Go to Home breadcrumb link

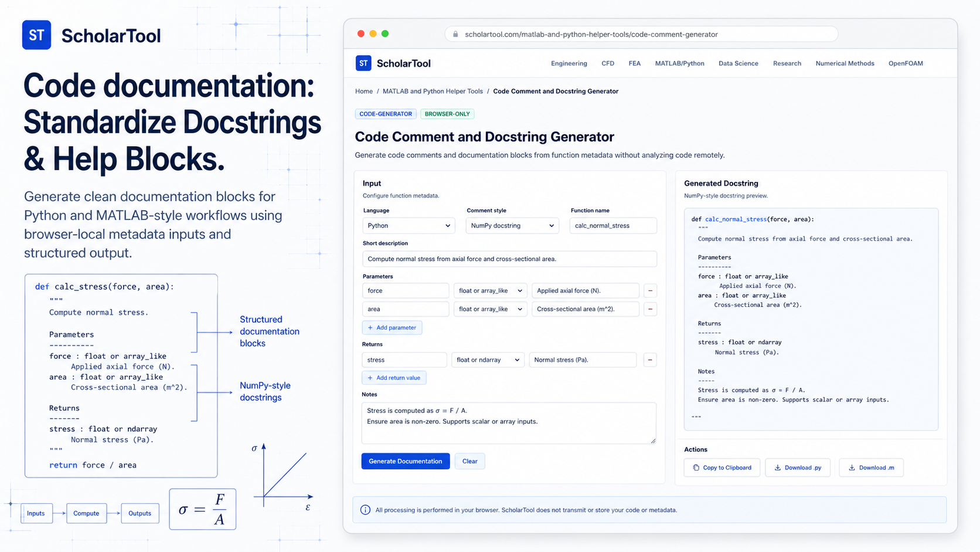[364, 92]
